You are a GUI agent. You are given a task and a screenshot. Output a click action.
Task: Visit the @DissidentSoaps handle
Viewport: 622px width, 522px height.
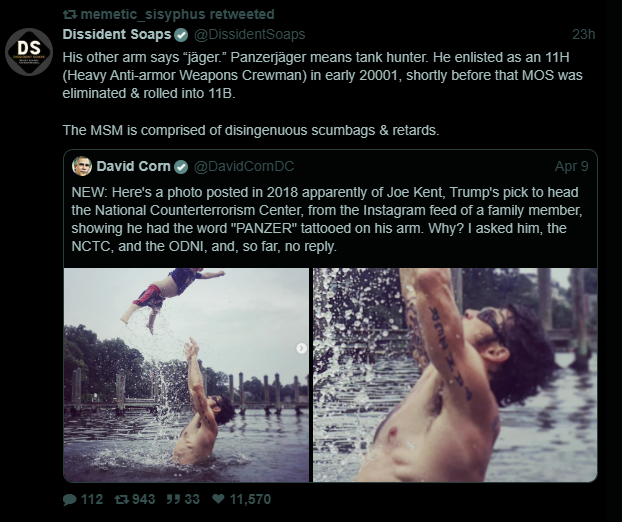(x=228, y=36)
